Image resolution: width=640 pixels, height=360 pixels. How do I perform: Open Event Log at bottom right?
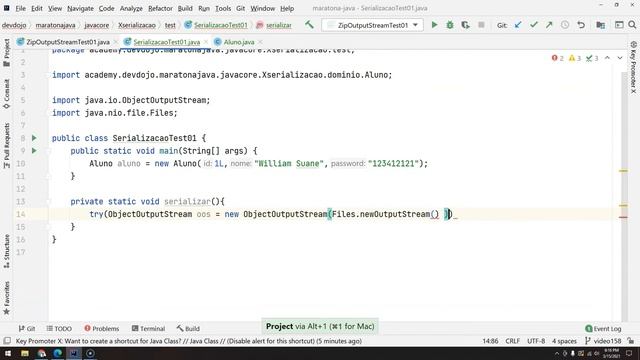point(603,329)
